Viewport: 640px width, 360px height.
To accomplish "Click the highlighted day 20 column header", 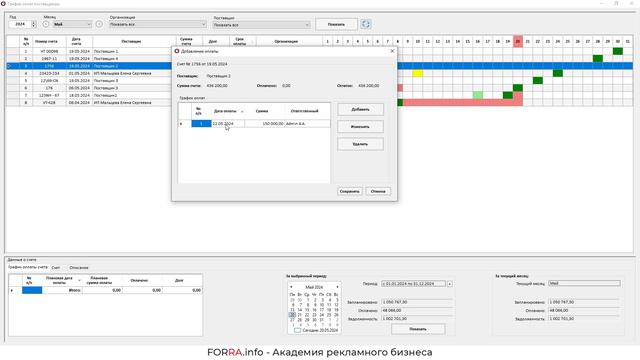I will (x=518, y=41).
